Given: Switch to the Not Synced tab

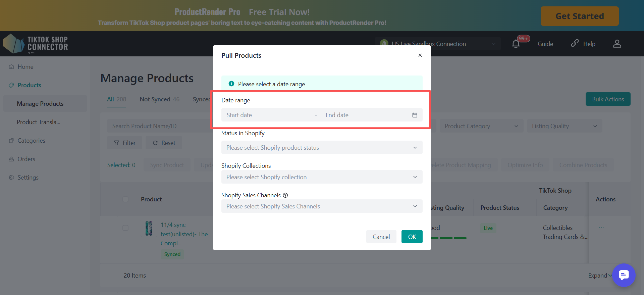Looking at the screenshot, I should coord(159,99).
